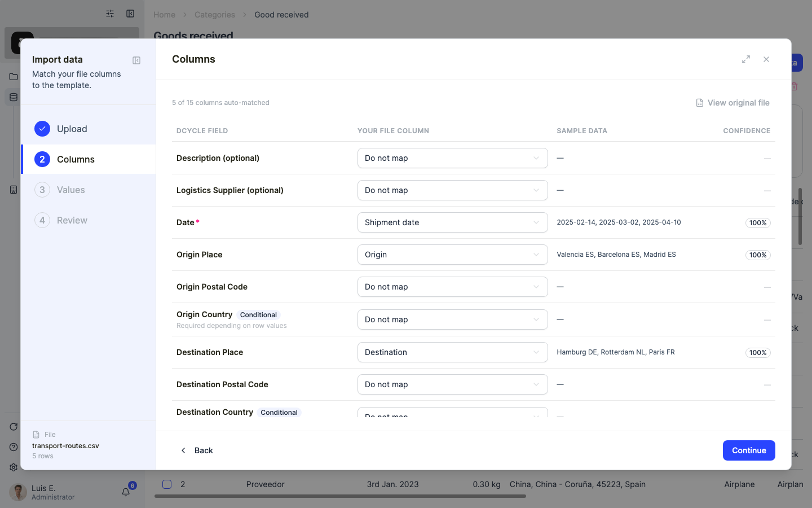Open Origin Place dropdown showing Origin

point(453,255)
